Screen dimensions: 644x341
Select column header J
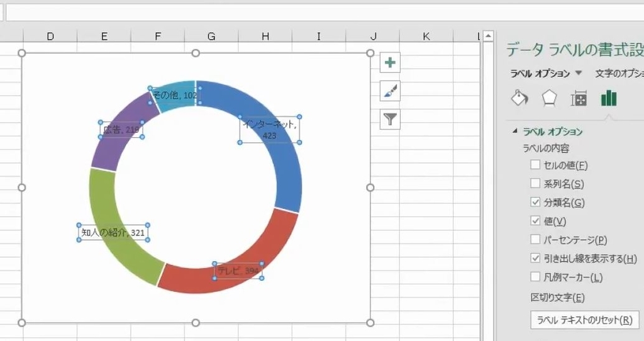pos(373,36)
